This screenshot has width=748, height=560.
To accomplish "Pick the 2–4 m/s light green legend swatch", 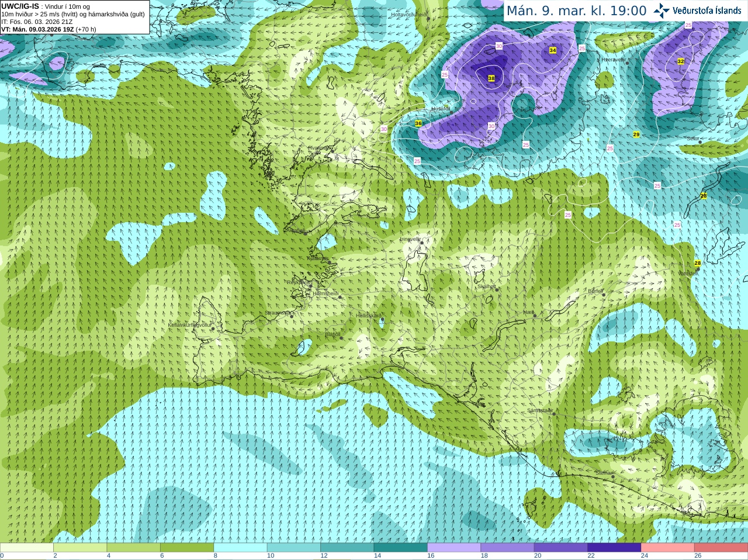I will pos(80,548).
